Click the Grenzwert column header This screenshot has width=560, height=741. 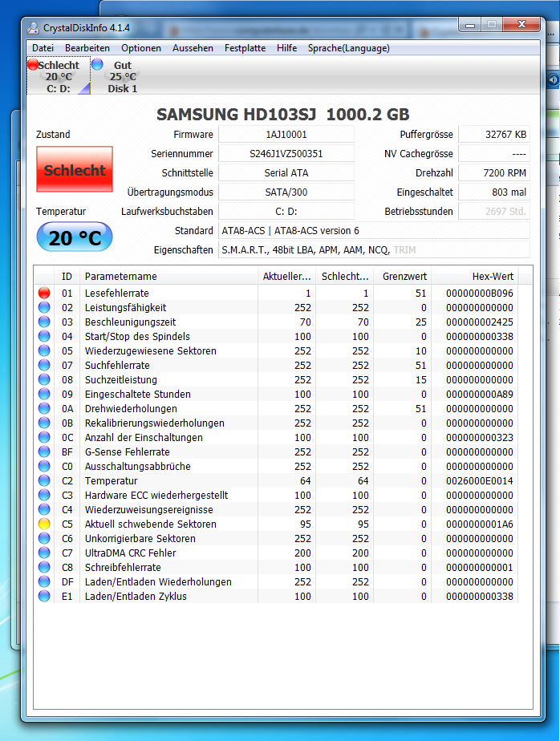click(x=403, y=277)
